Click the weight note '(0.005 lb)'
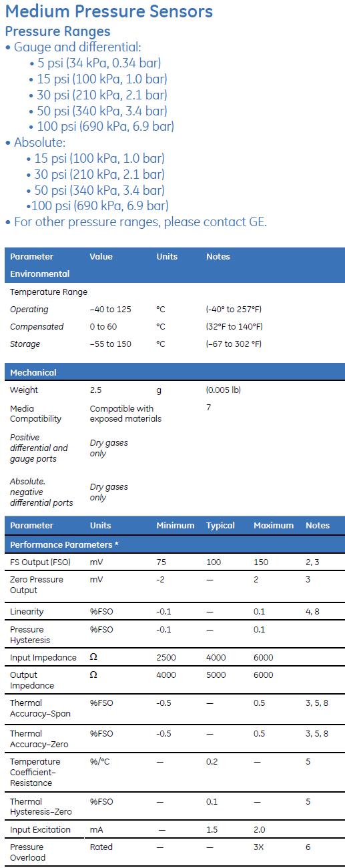Screen dimensions: 345x868 point(224,390)
